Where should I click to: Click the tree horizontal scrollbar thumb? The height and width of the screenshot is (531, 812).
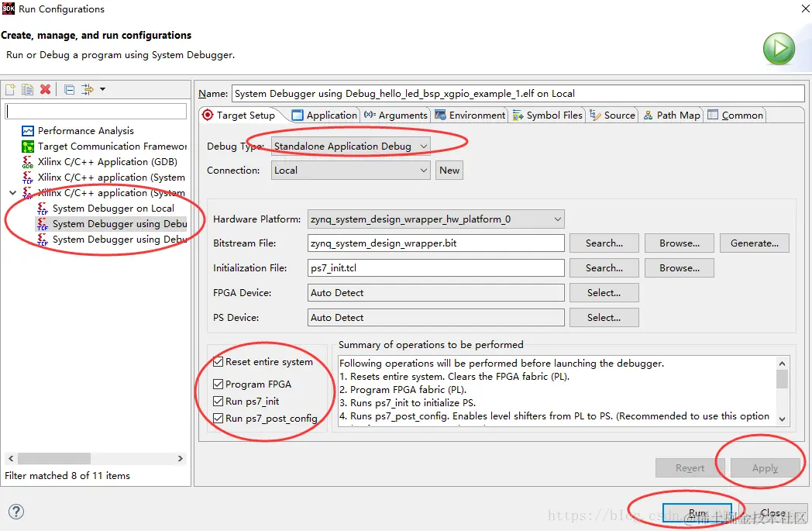[x=54, y=458]
